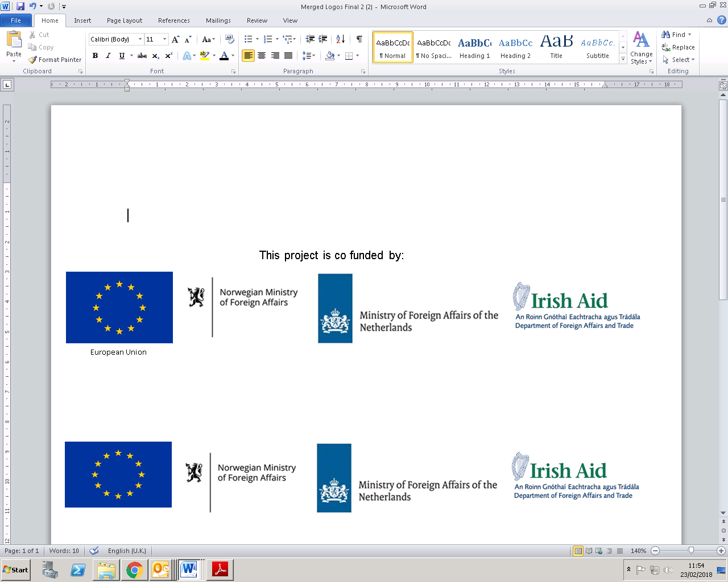Switch to the Page Layout tab
Viewport: 728px width, 582px height.
pos(125,20)
